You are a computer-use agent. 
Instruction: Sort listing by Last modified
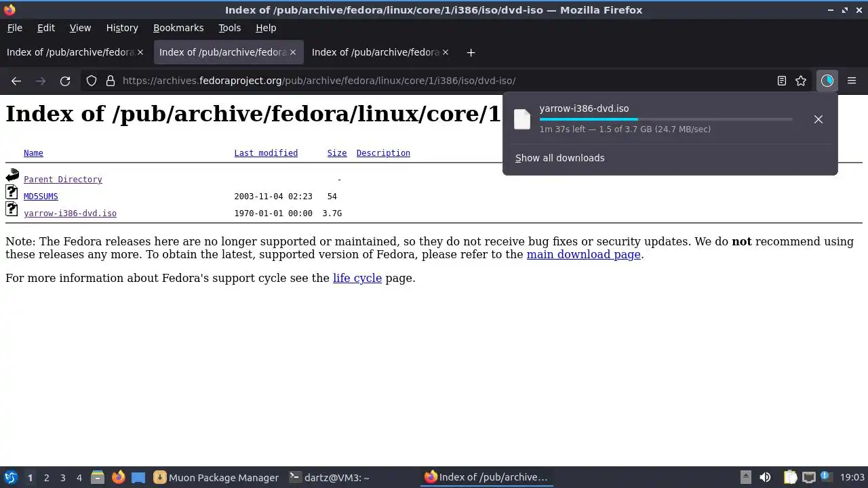(266, 153)
